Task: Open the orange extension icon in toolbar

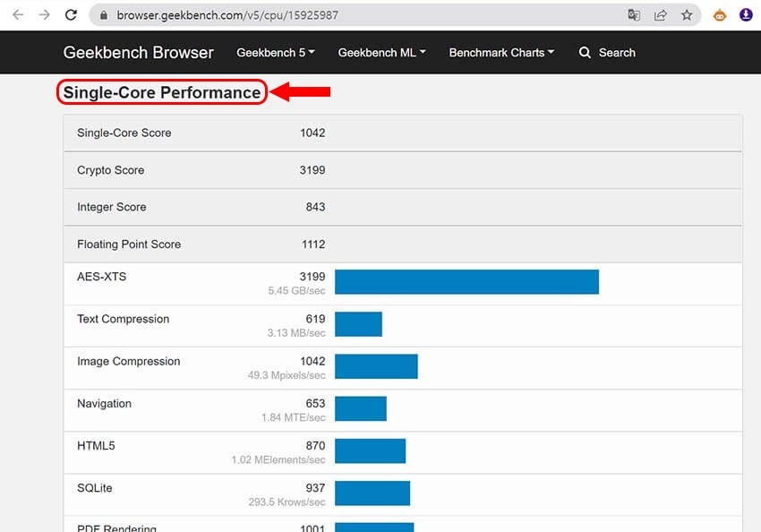Action: tap(719, 15)
